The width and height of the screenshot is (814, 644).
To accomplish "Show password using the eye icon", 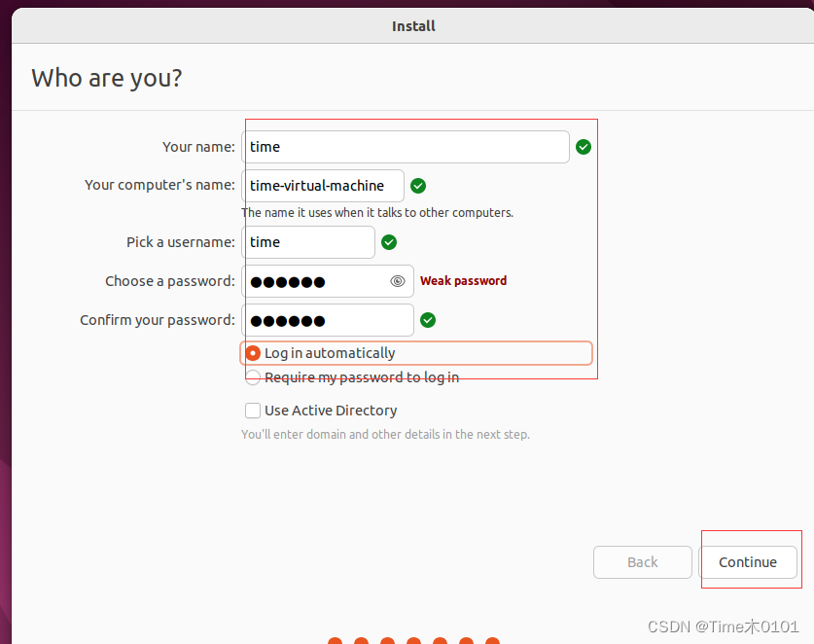I will click(398, 281).
